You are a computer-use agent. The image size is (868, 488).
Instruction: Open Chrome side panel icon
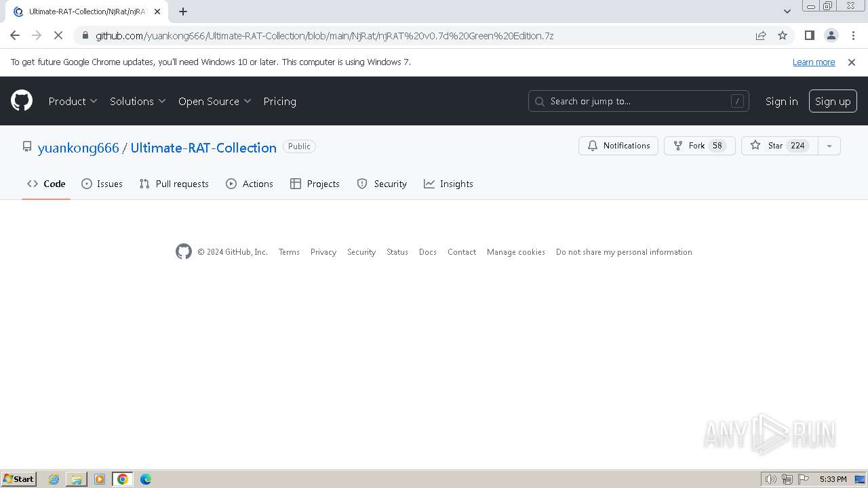coord(809,35)
